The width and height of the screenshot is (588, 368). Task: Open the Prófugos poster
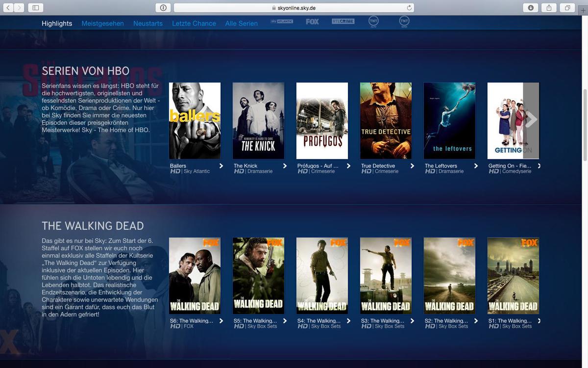pos(322,121)
